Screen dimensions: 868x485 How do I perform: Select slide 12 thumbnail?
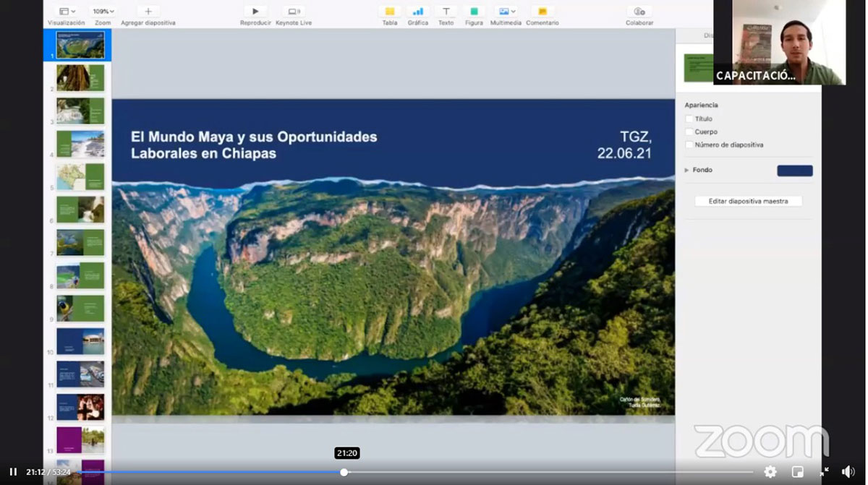tap(80, 407)
